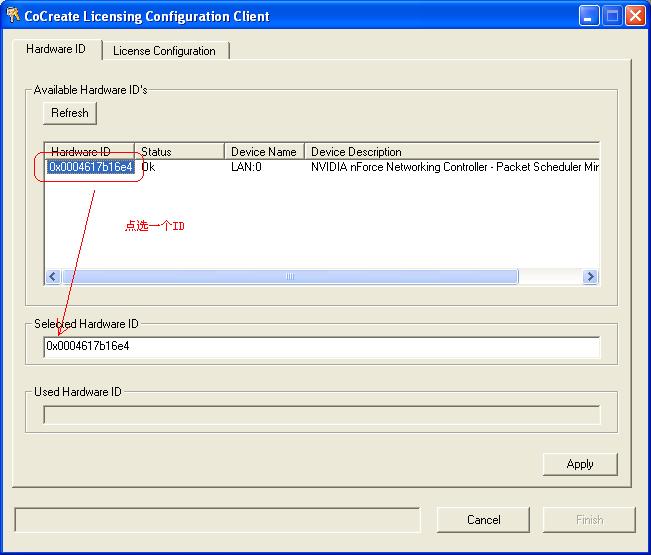Click the horizontal scrollbar thumb

tap(290, 276)
